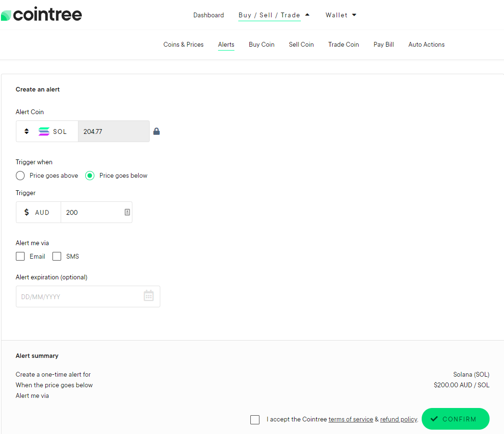Click the icon inside the trigger amount field

(x=127, y=212)
